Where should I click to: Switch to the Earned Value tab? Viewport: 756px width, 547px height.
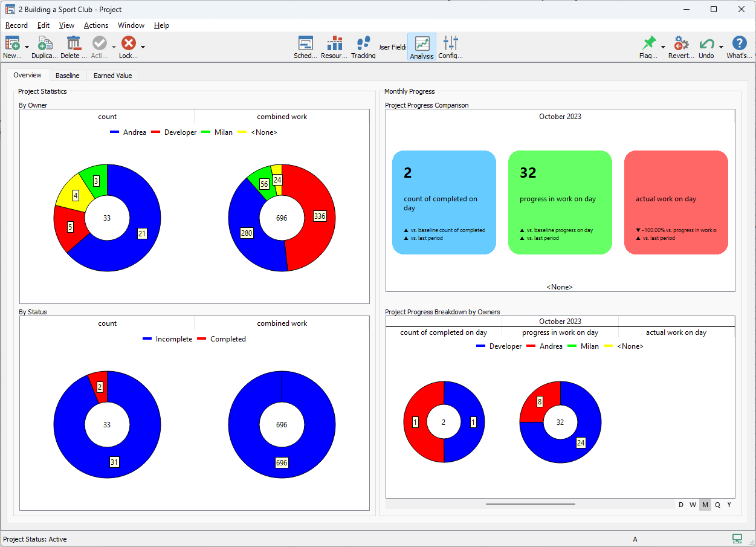[112, 76]
